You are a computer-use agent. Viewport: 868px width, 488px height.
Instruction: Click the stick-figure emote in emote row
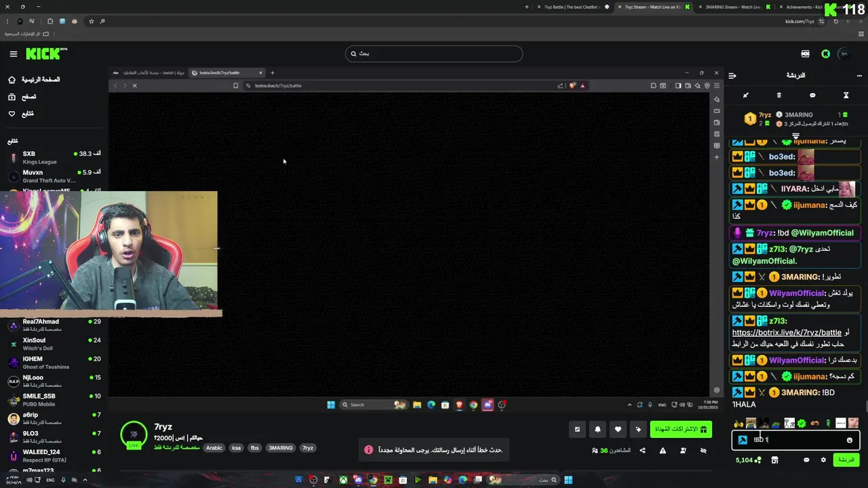[789, 424]
